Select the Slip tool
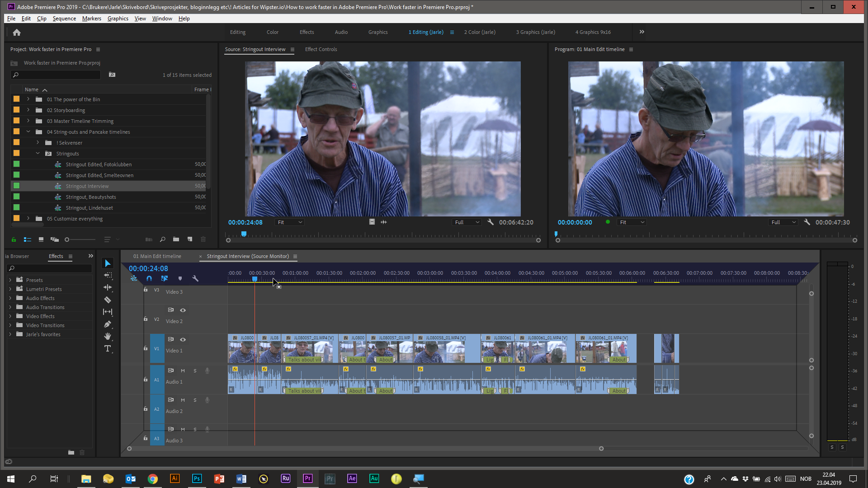Viewport: 868px width, 488px height. [108, 312]
